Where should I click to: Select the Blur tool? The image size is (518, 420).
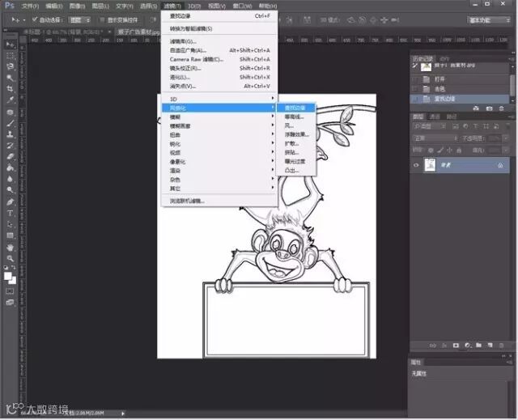pyautogui.click(x=11, y=179)
